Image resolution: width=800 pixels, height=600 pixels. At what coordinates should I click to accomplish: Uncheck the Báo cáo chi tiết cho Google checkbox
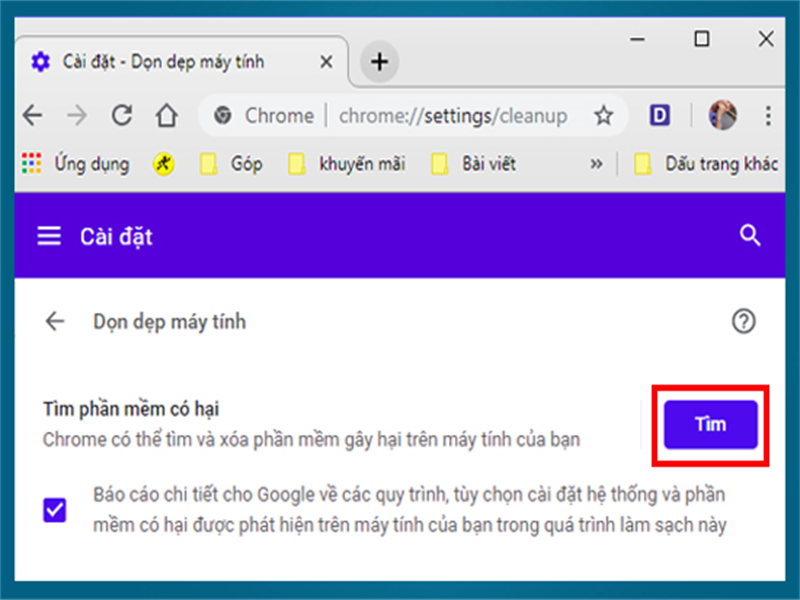55,510
